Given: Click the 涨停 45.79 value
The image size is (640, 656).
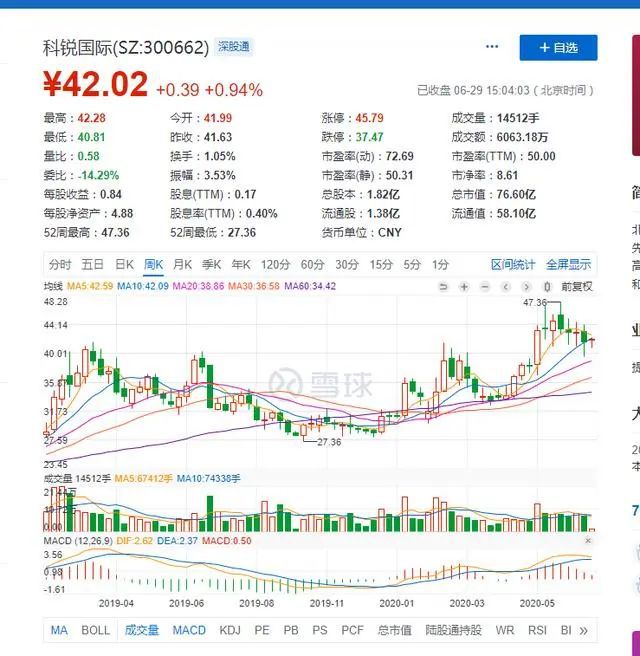Looking at the screenshot, I should [369, 118].
